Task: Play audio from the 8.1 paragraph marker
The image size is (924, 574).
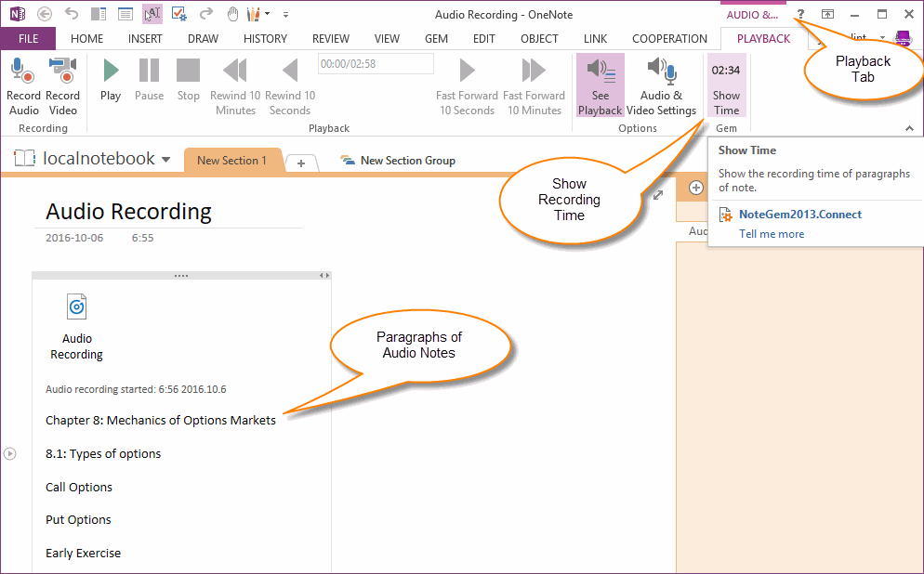Action: 10,453
